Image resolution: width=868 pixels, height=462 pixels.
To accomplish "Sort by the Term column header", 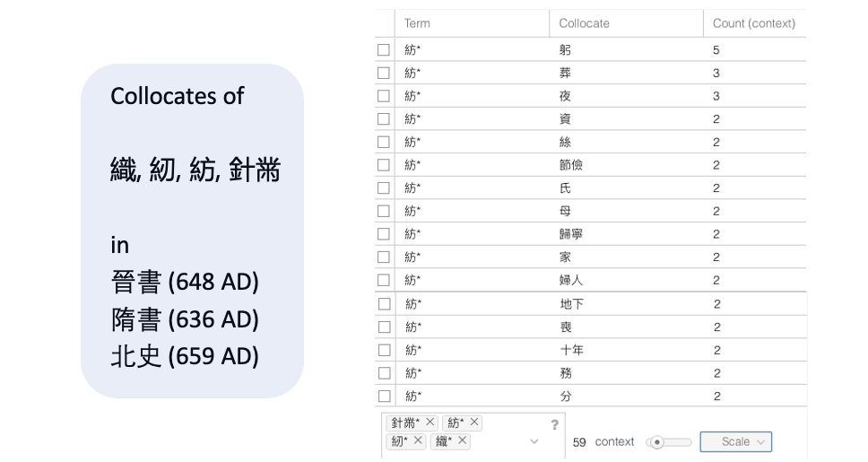I will (417, 23).
